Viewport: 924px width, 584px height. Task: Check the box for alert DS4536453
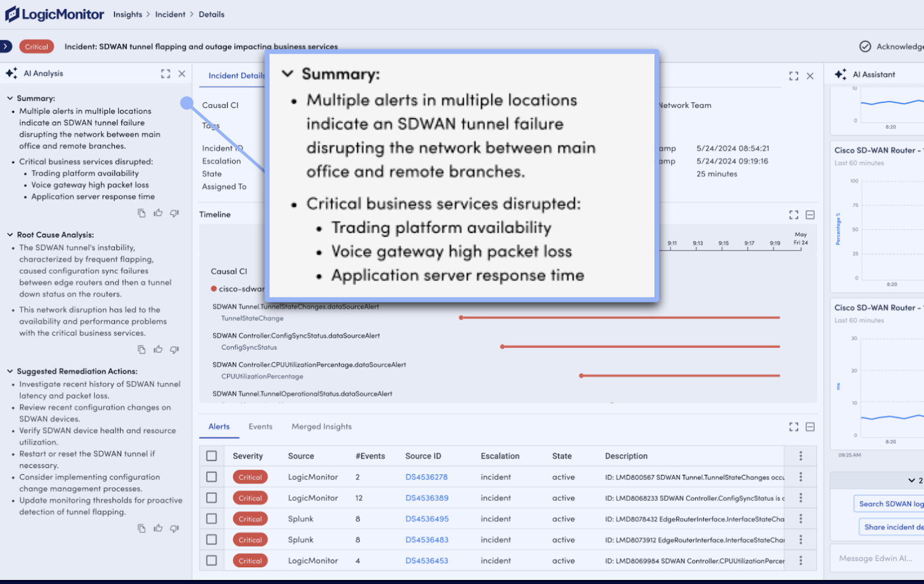pos(211,560)
